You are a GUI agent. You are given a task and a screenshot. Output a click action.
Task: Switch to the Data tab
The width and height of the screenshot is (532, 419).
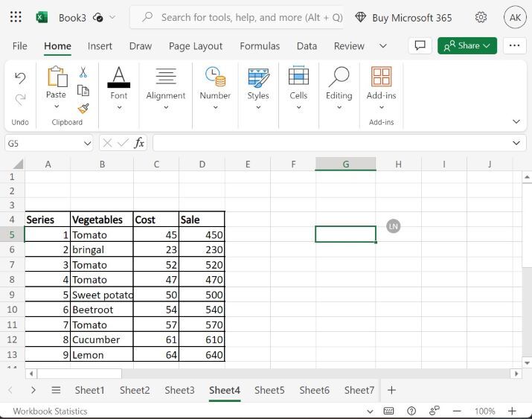click(x=307, y=46)
